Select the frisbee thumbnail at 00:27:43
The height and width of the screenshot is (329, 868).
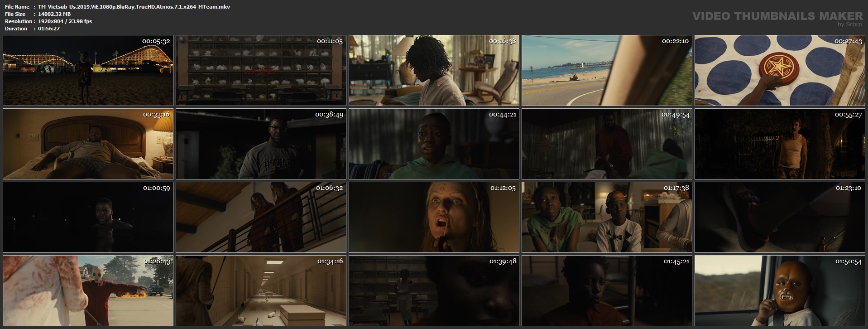(x=780, y=71)
